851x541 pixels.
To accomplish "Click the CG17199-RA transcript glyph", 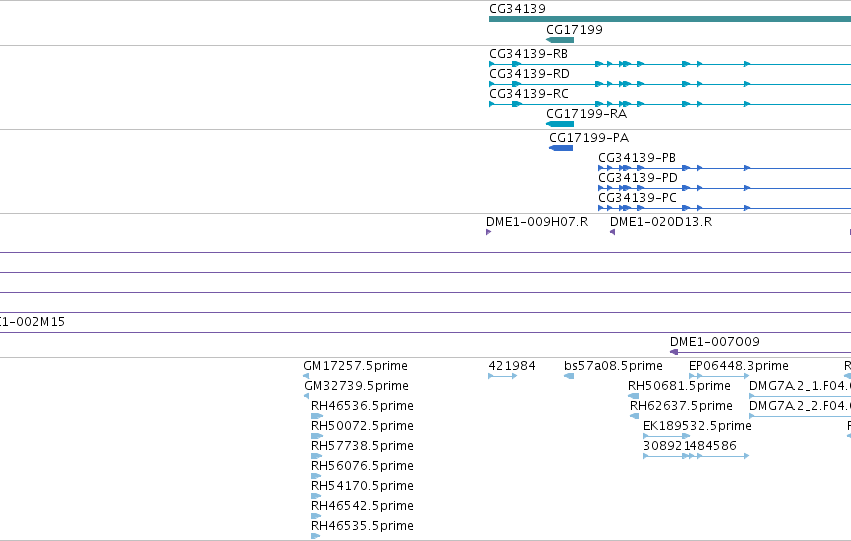I will click(x=560, y=124).
